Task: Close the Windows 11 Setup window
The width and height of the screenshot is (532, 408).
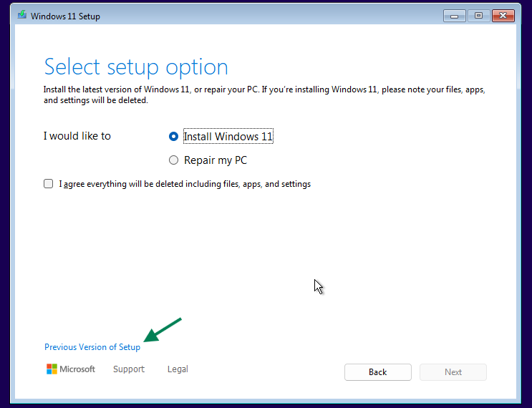Action: pos(503,16)
